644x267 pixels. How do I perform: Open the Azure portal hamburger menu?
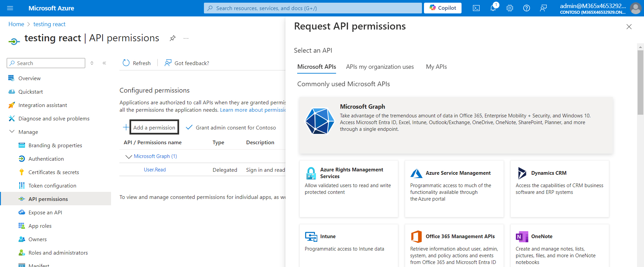[x=10, y=8]
